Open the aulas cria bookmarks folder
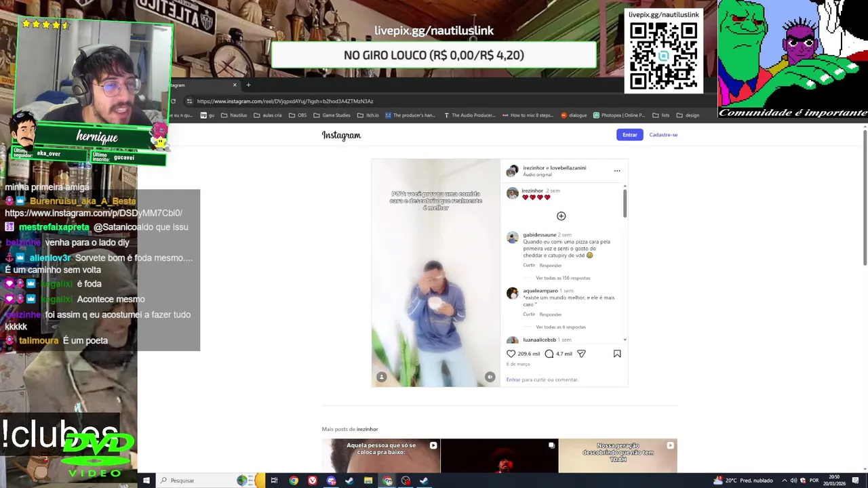 pos(268,115)
